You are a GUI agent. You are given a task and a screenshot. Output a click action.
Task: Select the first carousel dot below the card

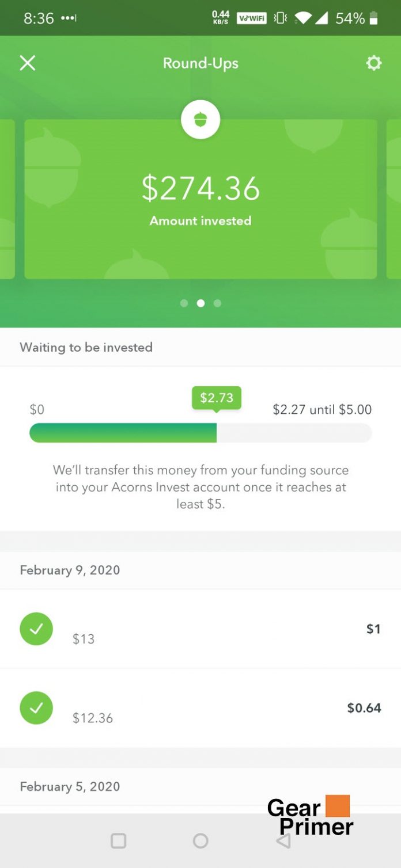pos(184,303)
